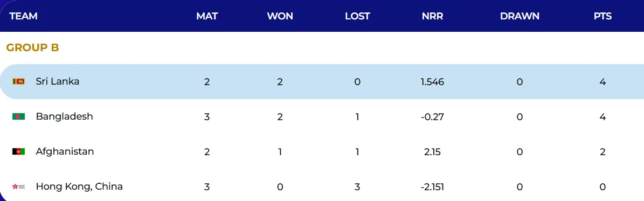644x201 pixels.
Task: Click the Sri Lanka flag icon
Action: coord(18,82)
